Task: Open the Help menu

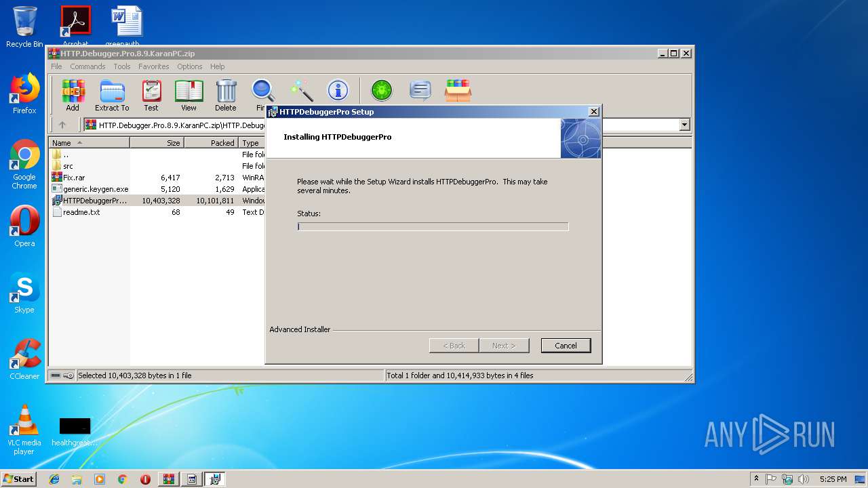Action: click(217, 66)
